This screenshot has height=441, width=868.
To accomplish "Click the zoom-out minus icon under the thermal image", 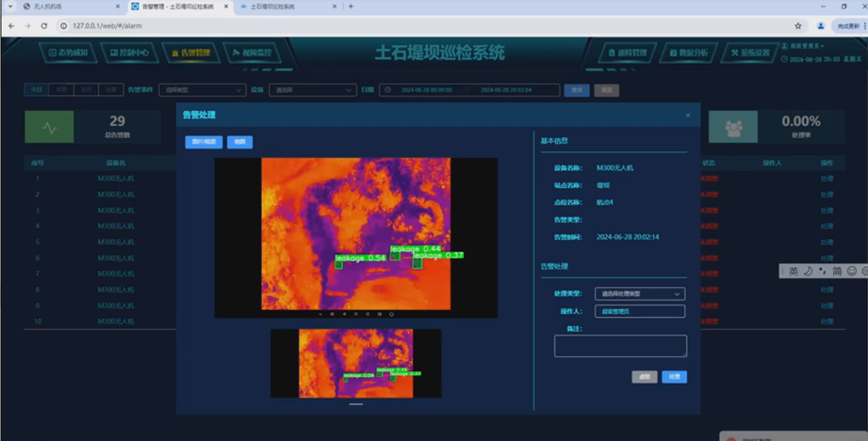I will pos(320,314).
